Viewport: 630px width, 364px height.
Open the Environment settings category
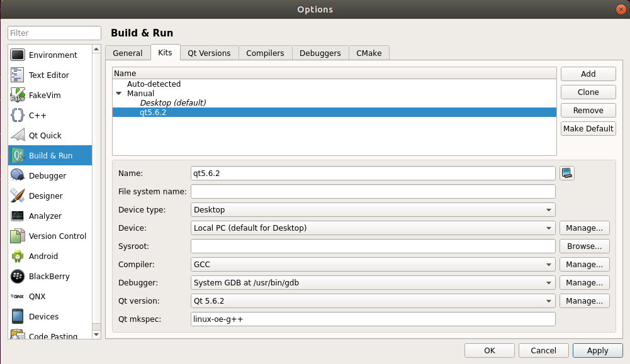pyautogui.click(x=53, y=55)
